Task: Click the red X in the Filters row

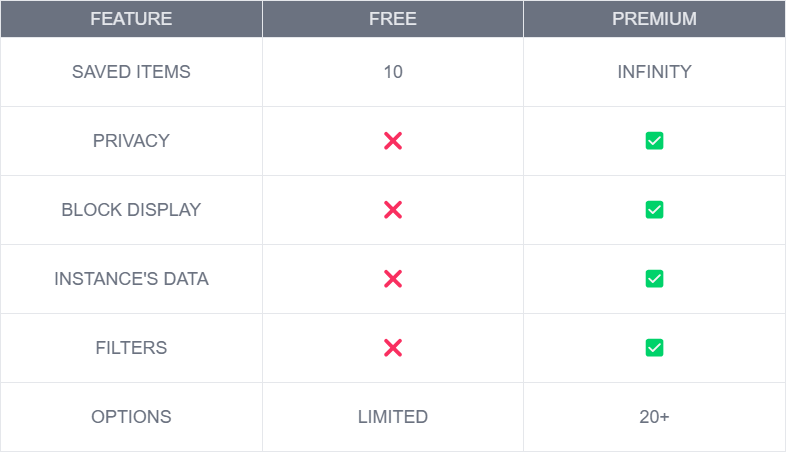Action: pyautogui.click(x=393, y=348)
